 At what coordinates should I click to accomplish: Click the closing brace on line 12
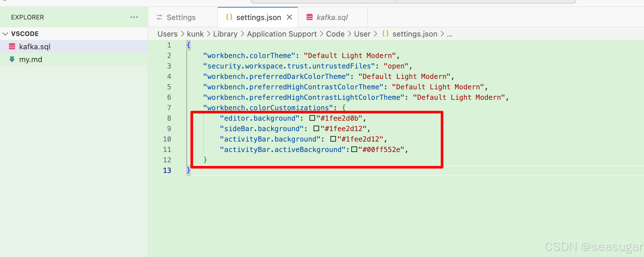(x=205, y=160)
